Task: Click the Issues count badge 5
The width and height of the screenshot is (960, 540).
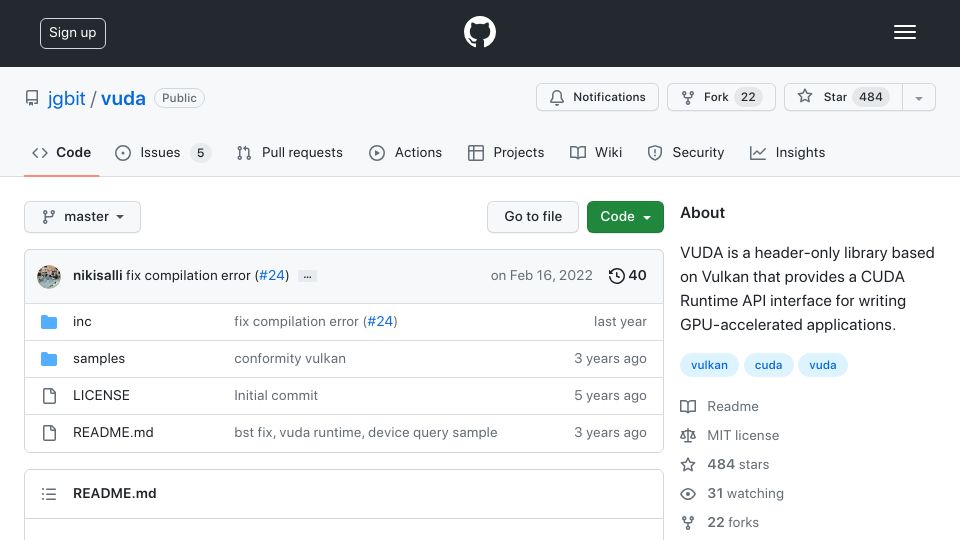Action: coord(200,152)
